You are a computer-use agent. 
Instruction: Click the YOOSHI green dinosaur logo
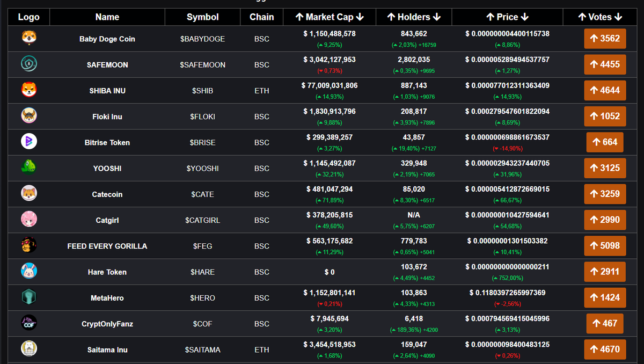pyautogui.click(x=29, y=168)
